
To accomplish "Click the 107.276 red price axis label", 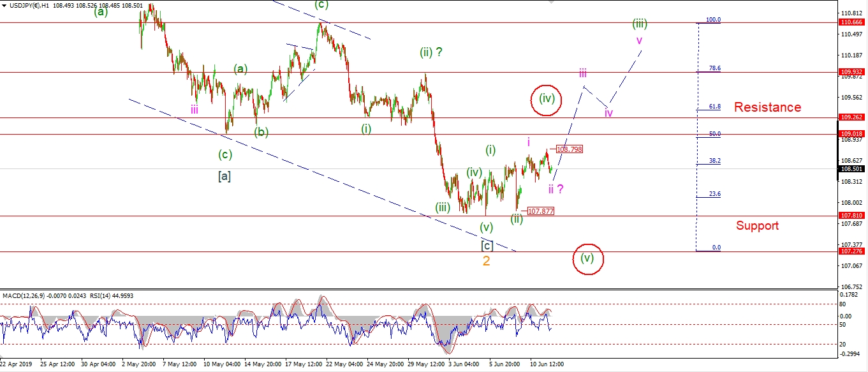I will (853, 251).
